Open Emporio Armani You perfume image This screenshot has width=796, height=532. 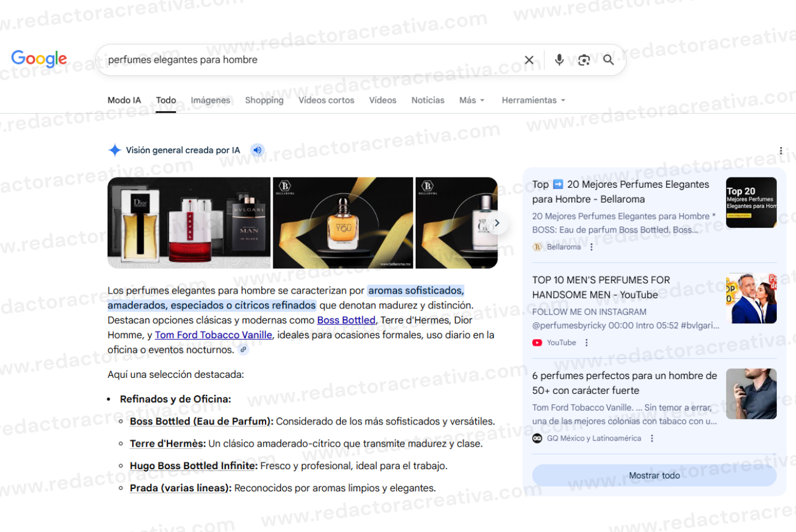tap(343, 223)
